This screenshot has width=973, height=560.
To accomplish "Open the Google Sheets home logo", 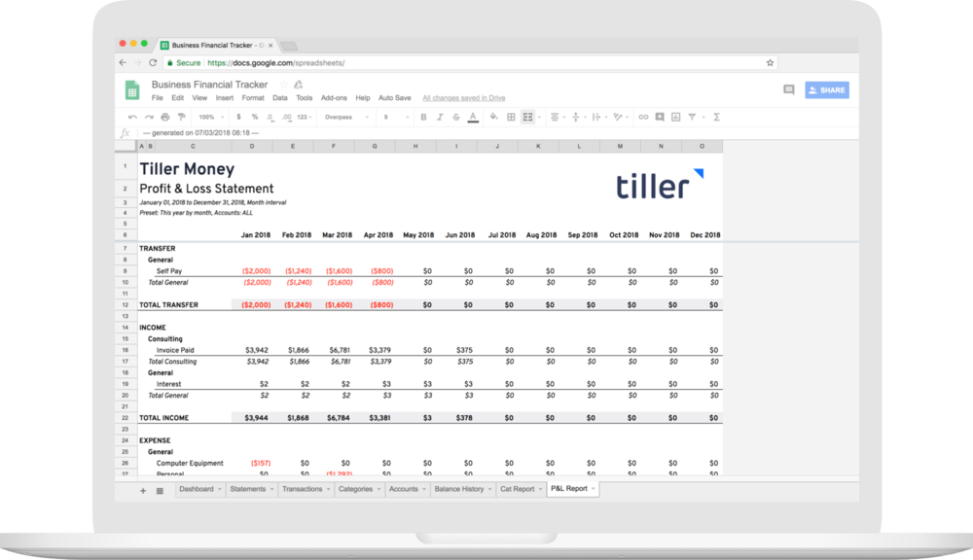I will 132,89.
